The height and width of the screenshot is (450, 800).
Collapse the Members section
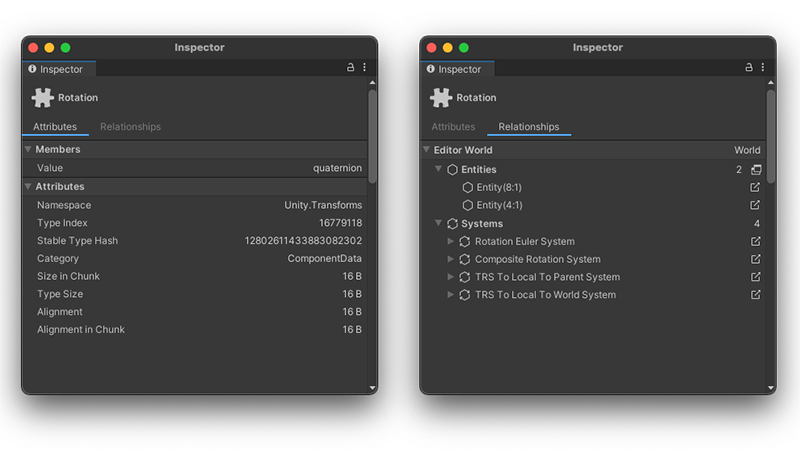pyautogui.click(x=28, y=149)
